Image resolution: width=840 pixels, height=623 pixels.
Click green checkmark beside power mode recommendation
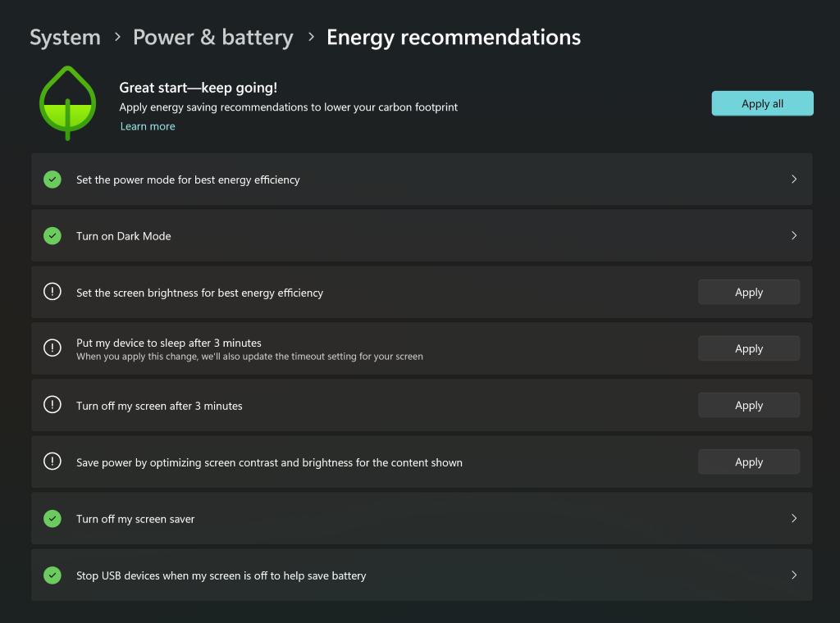52,180
